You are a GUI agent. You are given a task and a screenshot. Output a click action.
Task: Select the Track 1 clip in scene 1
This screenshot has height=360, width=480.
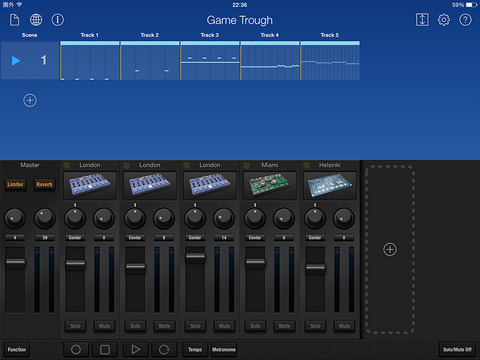point(90,61)
